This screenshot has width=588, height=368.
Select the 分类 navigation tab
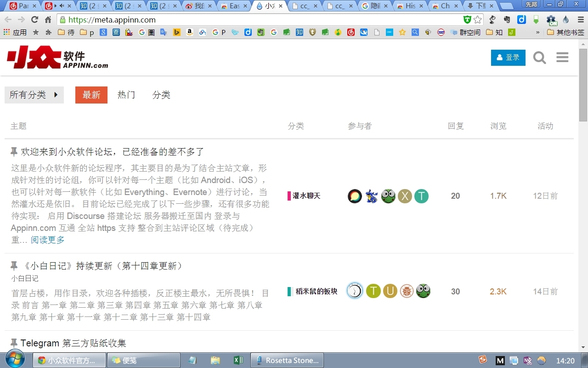(x=161, y=95)
